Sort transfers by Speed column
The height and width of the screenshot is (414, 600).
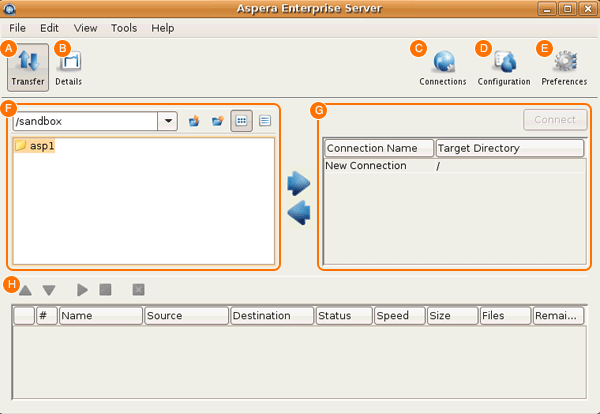400,316
